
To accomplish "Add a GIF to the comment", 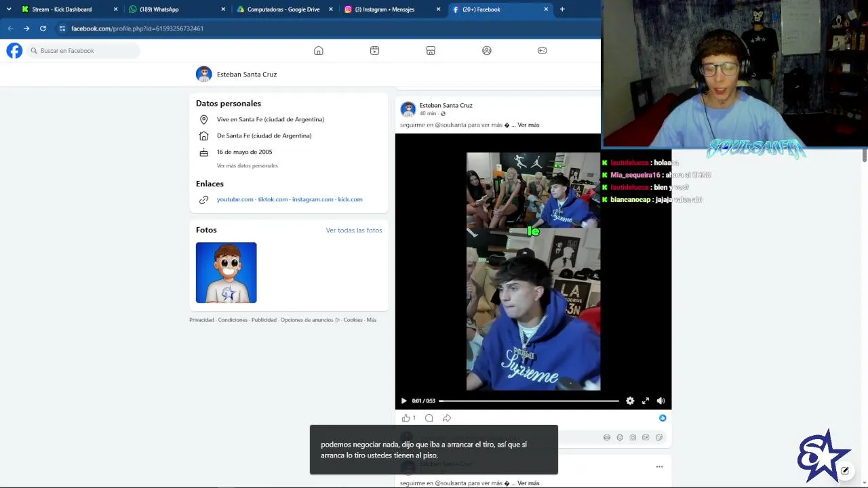I will 646,438.
